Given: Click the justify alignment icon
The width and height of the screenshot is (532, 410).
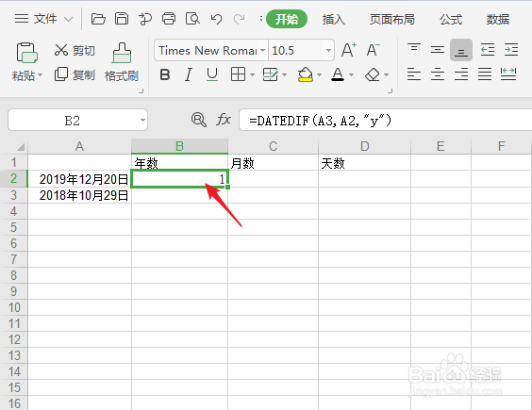Looking at the screenshot, I should click(x=485, y=74).
